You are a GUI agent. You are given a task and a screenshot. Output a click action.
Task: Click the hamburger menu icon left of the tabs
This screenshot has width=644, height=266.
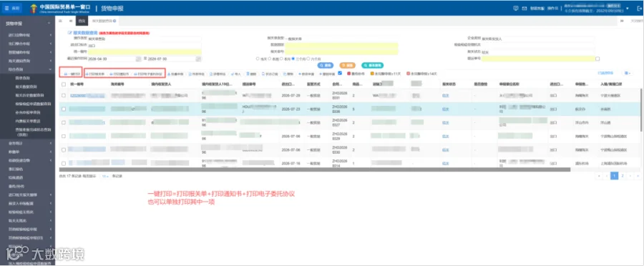click(60, 21)
